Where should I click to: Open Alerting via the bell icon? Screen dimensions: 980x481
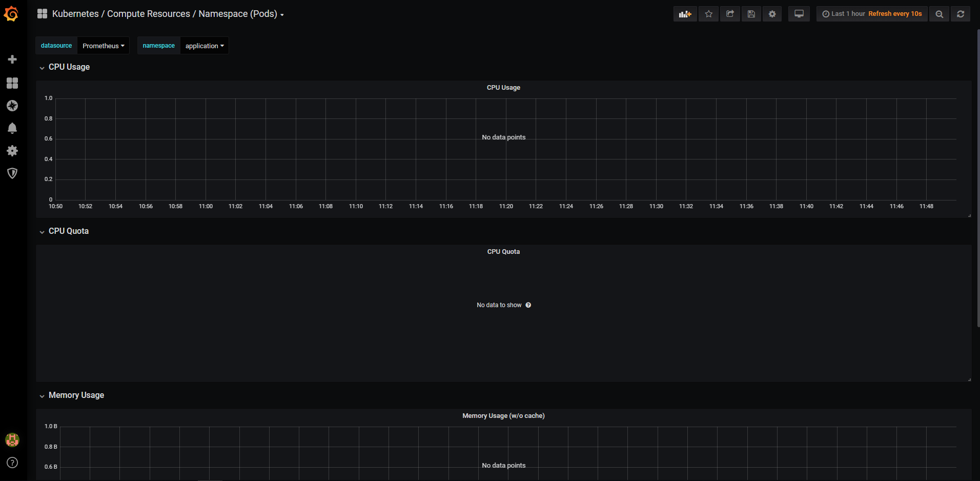pyautogui.click(x=12, y=128)
